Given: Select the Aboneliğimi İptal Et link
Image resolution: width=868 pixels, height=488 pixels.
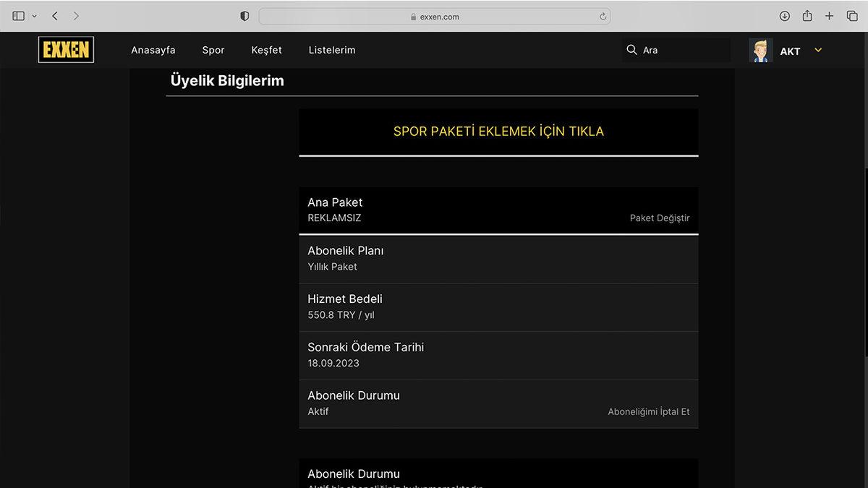Looking at the screenshot, I should coord(648,411).
